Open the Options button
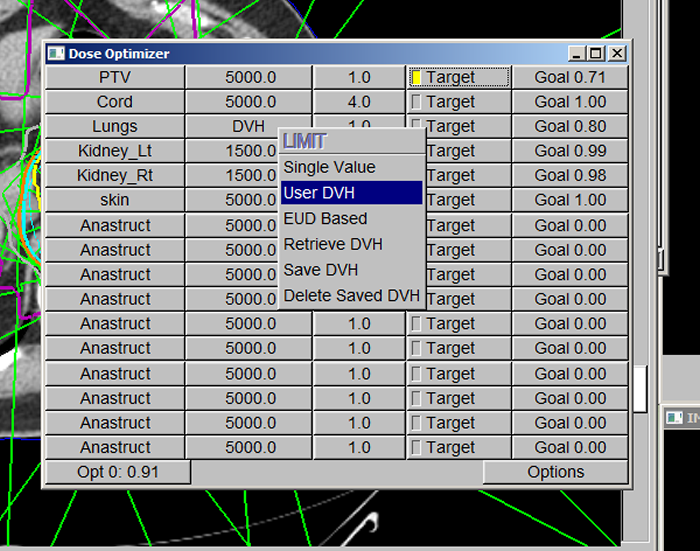700x551 pixels. click(x=555, y=472)
